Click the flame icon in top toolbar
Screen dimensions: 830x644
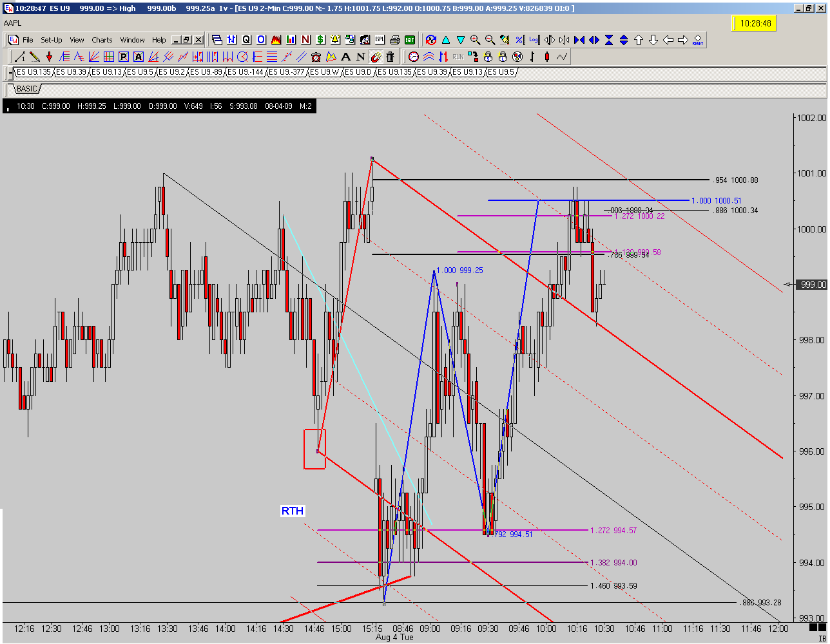click(276, 40)
